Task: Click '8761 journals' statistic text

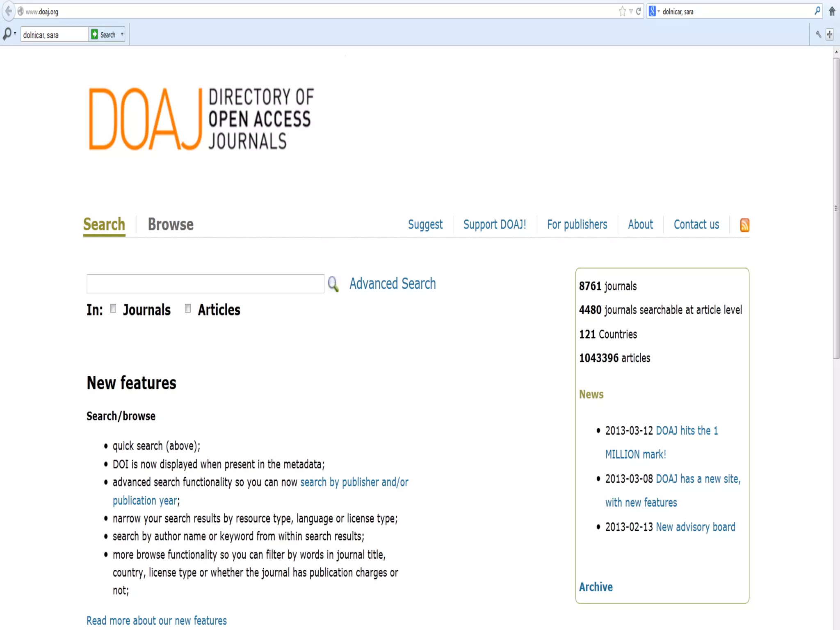Action: click(x=608, y=286)
